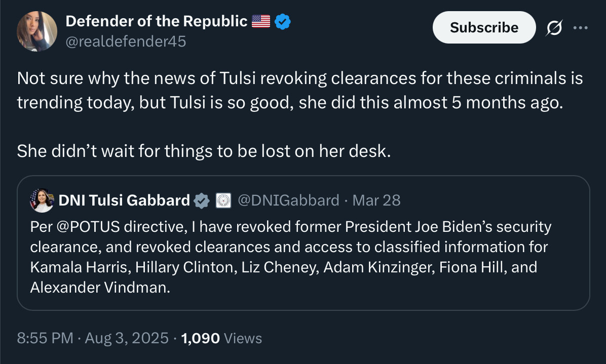
Task: Open the @realdefender45 handle
Action: 126,42
